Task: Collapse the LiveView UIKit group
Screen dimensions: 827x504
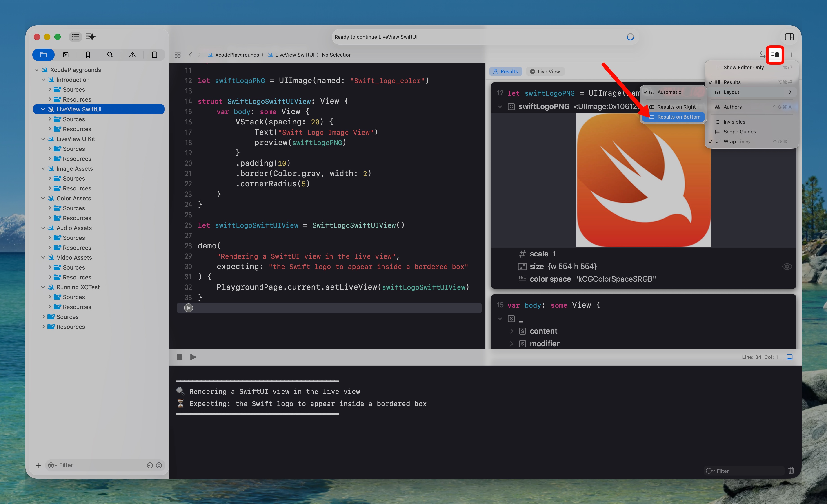Action: coord(43,139)
